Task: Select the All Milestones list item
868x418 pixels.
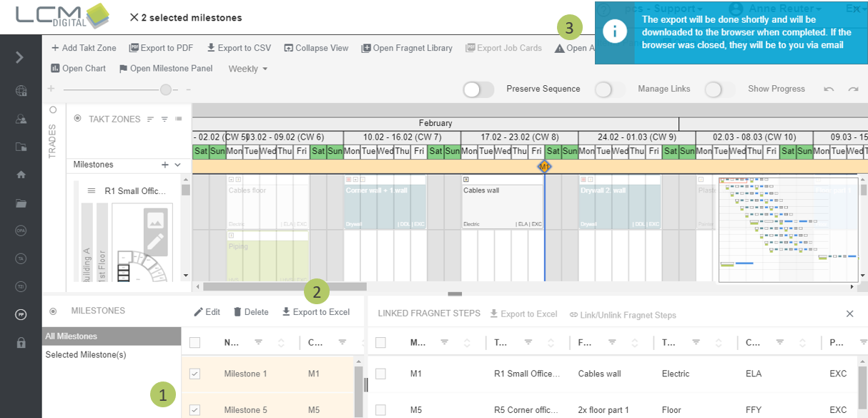Action: 111,336
